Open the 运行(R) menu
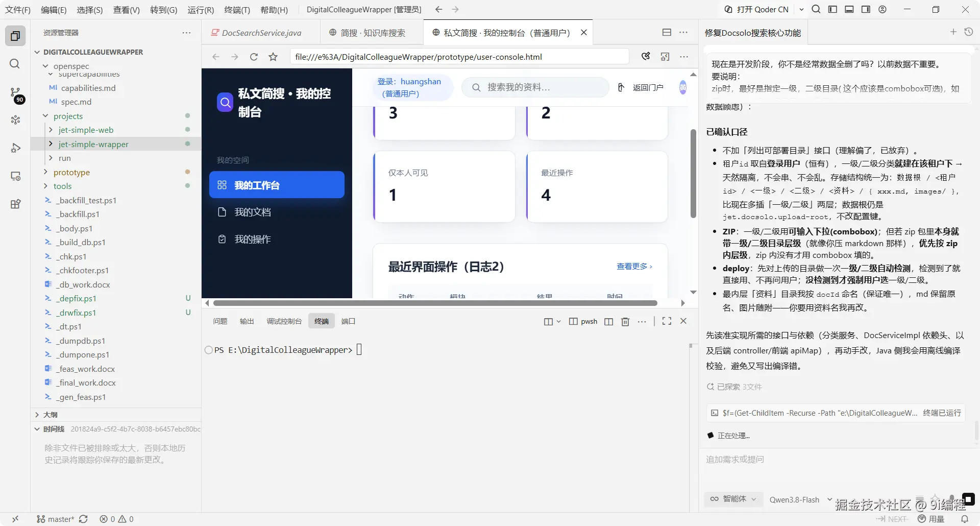The image size is (980, 526). (201, 10)
